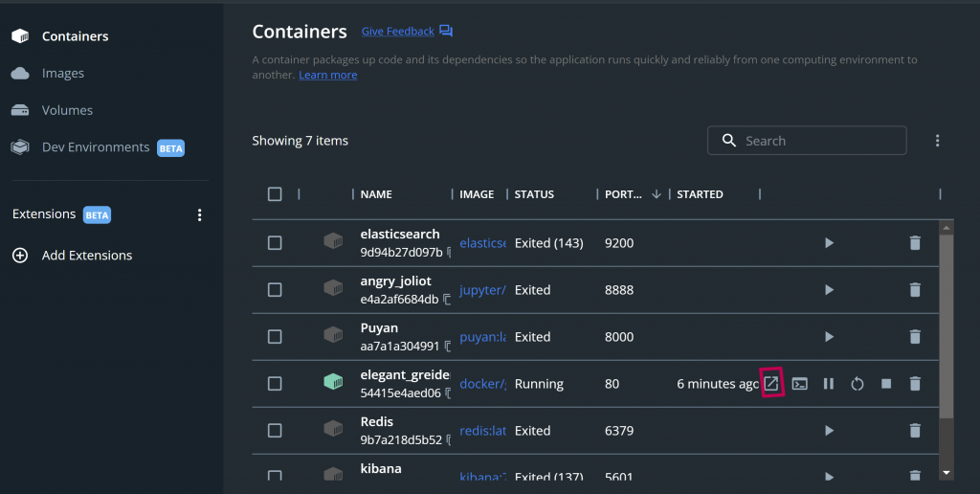Delete the elasticsearch container

(x=915, y=242)
